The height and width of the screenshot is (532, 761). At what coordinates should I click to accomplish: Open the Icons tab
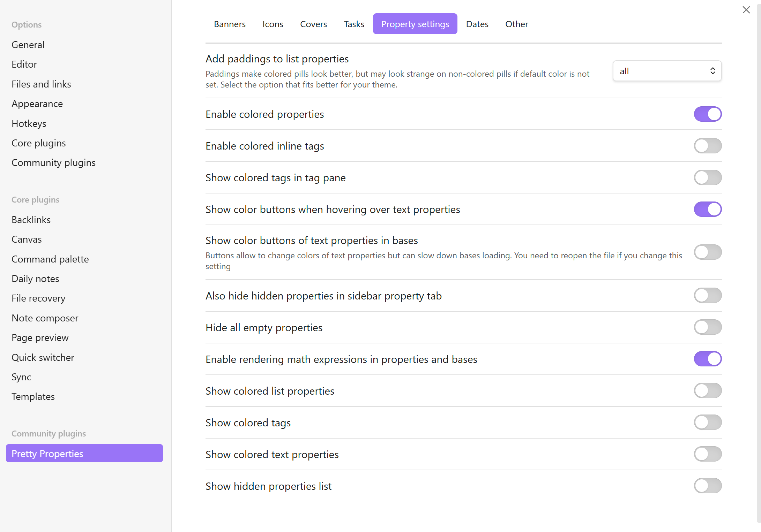pos(273,24)
